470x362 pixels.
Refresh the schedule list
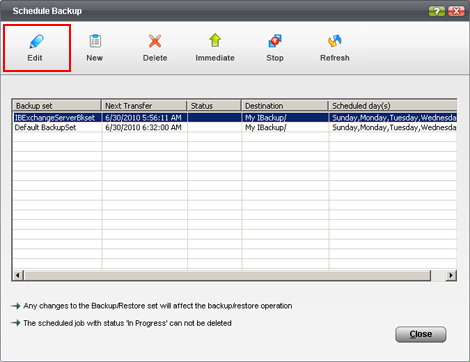[x=335, y=41]
